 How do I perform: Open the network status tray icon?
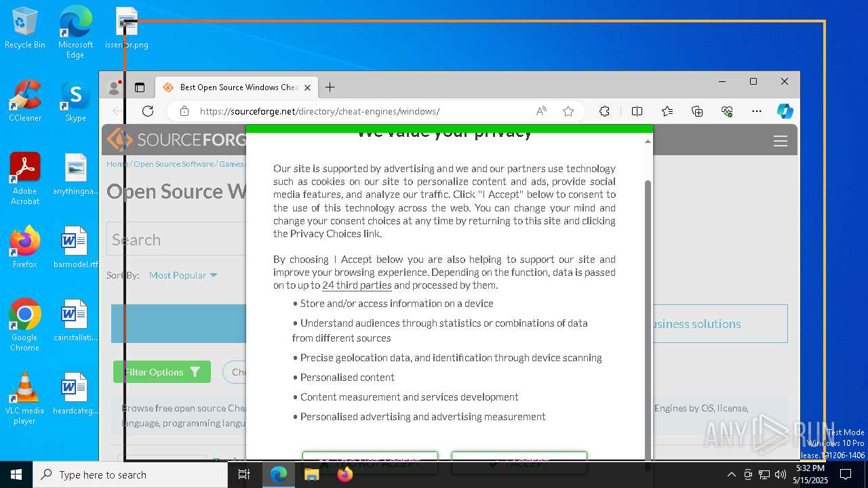tap(764, 474)
